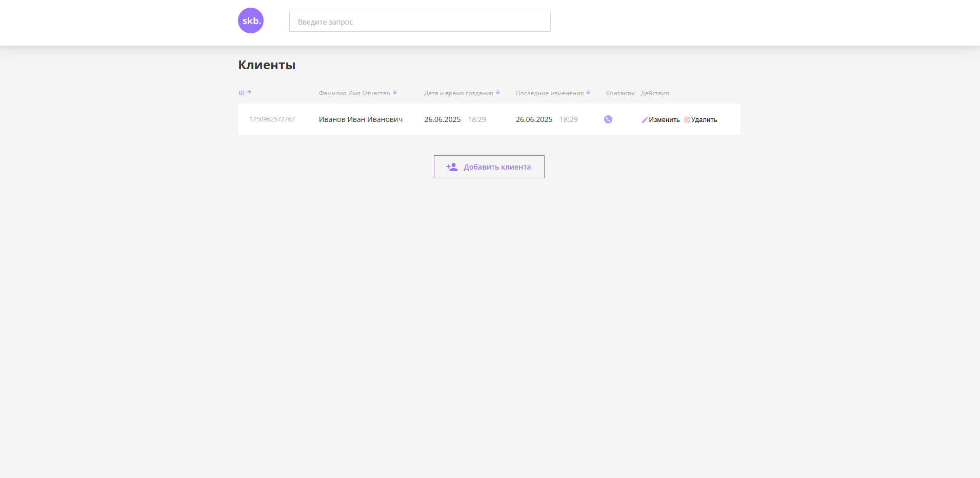Image resolution: width=980 pixels, height=478 pixels.
Task: Click the Удалить link for Иванов
Action: coord(704,119)
